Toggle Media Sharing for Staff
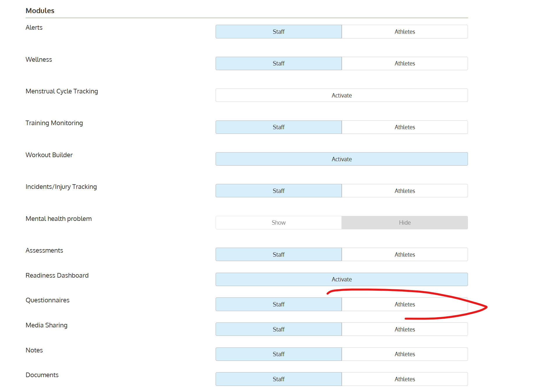Image resolution: width=546 pixels, height=392 pixels. click(279, 329)
